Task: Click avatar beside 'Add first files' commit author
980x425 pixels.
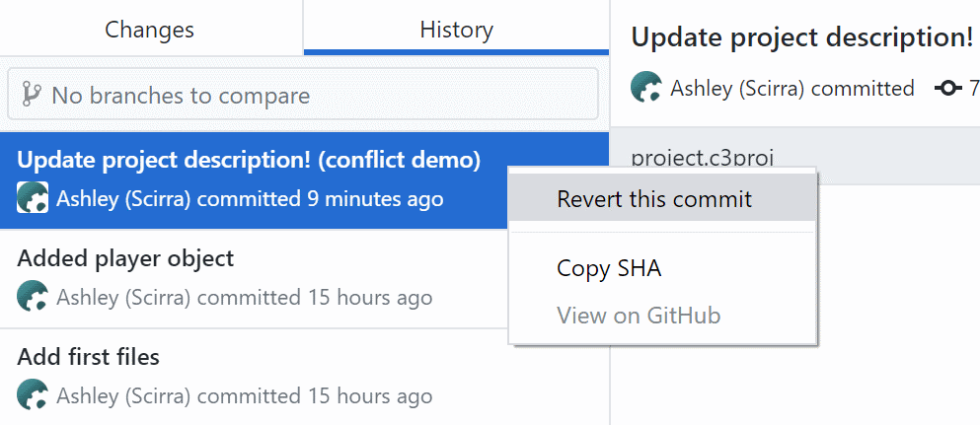Action: point(33,395)
